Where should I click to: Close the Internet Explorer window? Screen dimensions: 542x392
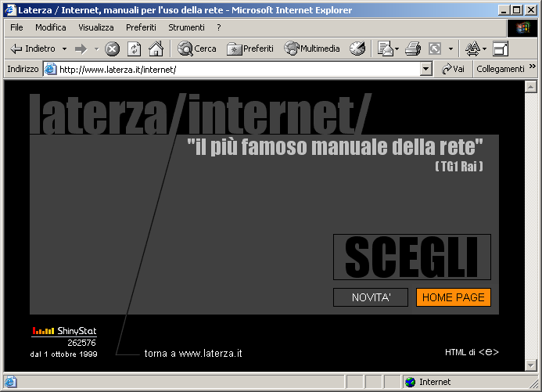tap(530, 9)
